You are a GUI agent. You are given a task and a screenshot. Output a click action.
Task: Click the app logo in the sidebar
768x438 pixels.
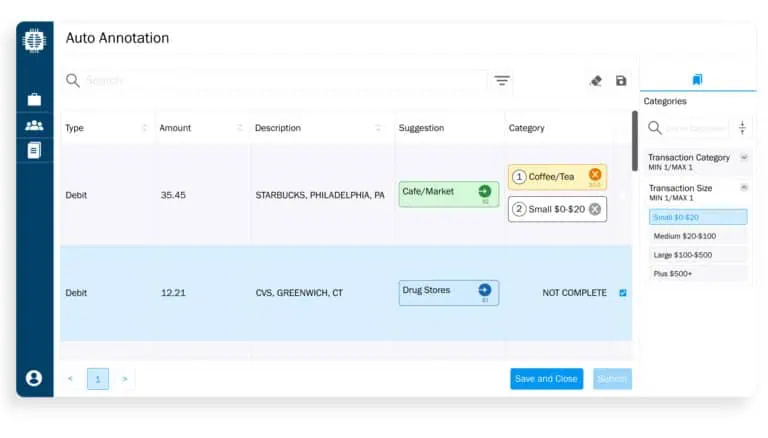click(x=34, y=41)
